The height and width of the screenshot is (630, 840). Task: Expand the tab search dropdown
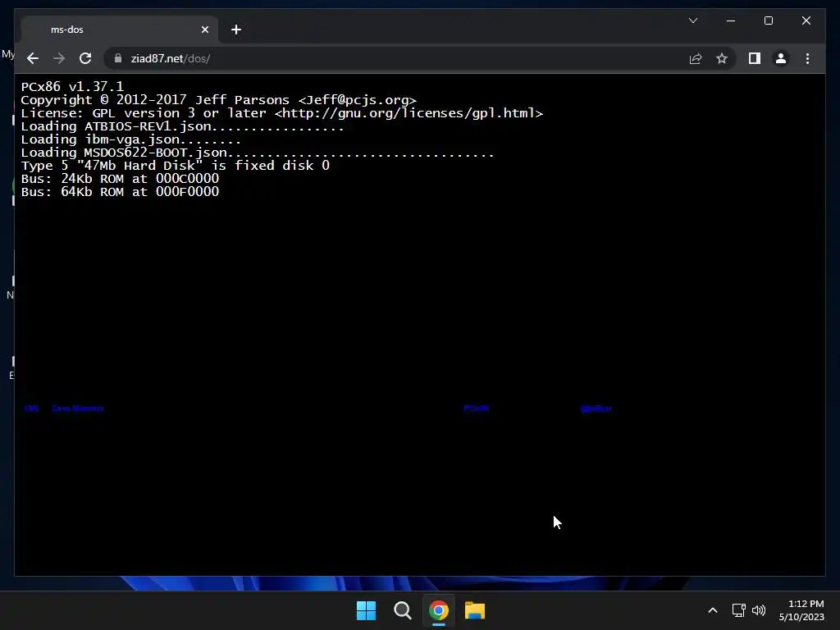692,21
